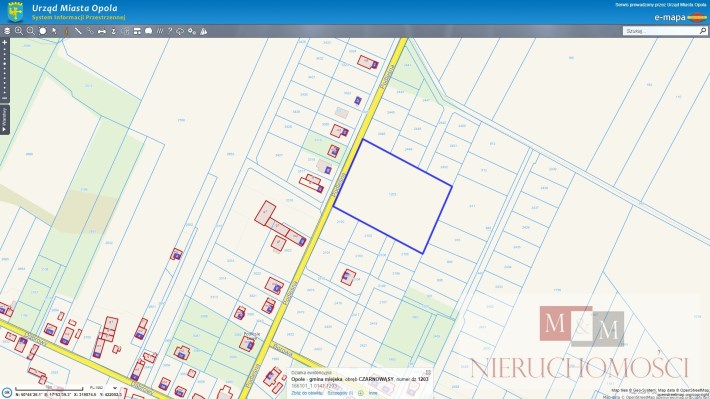The image size is (710, 399).
Task: Click the cloud download icon
Action: pos(180,31)
